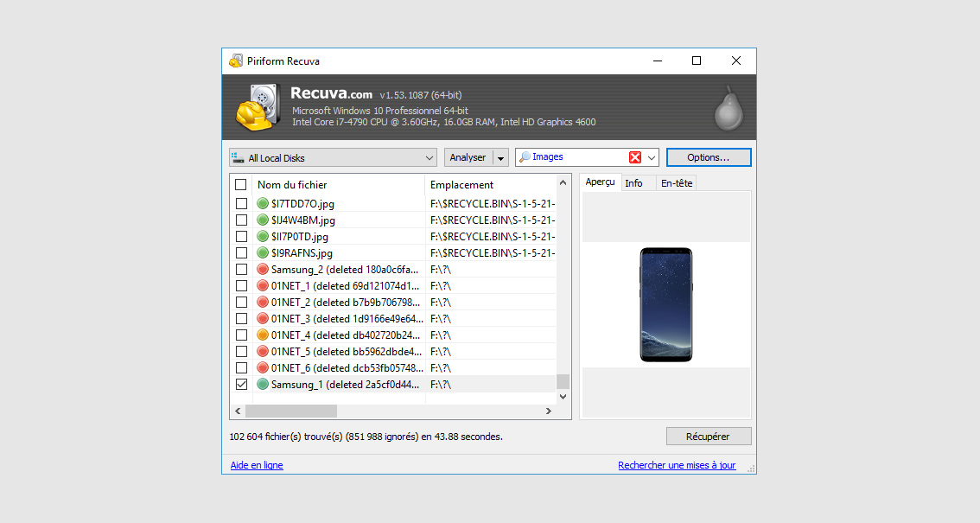Check the box for 01NET_2
Image resolution: width=980 pixels, height=523 pixels.
pyautogui.click(x=241, y=302)
